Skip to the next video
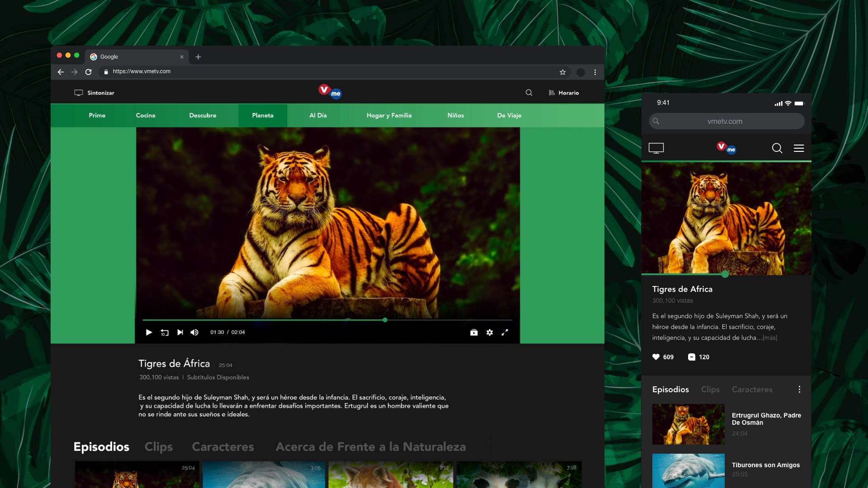 pyautogui.click(x=180, y=333)
